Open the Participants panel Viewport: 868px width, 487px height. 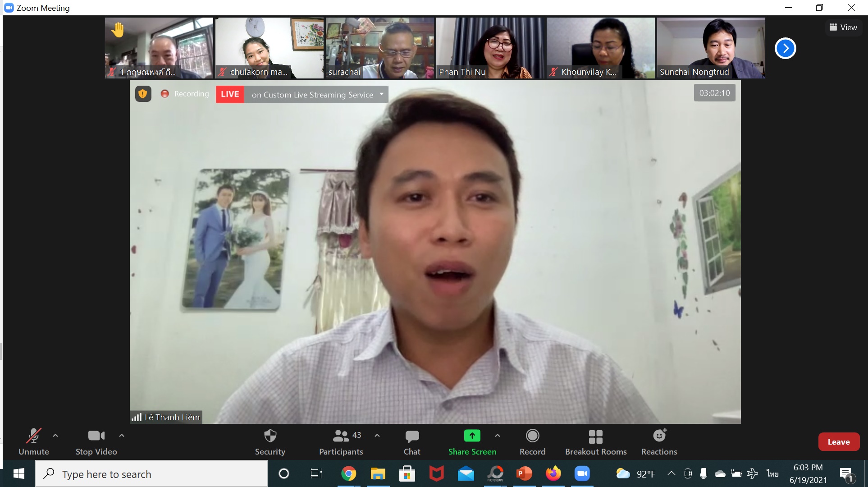click(x=341, y=442)
